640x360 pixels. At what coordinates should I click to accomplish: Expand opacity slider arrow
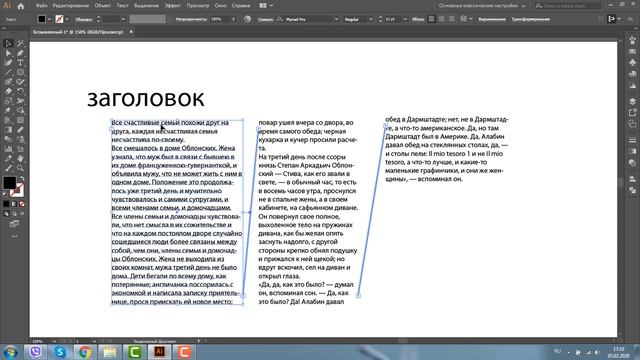[233, 19]
